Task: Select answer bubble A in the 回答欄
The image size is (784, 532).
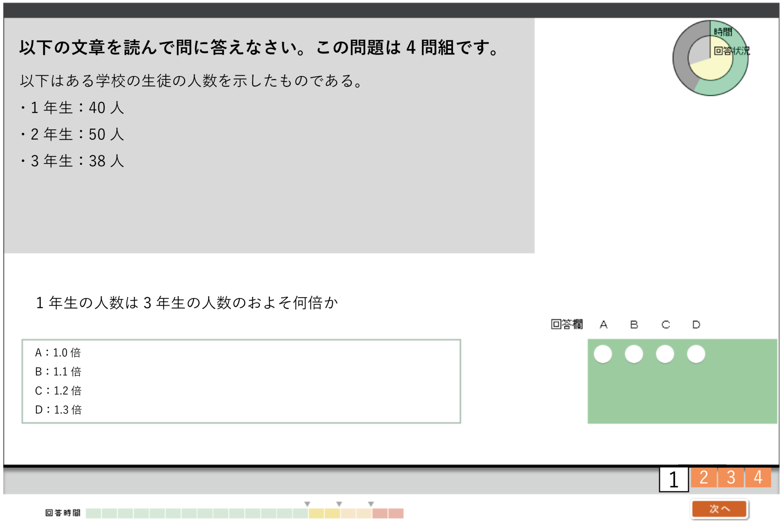Action: 603,354
